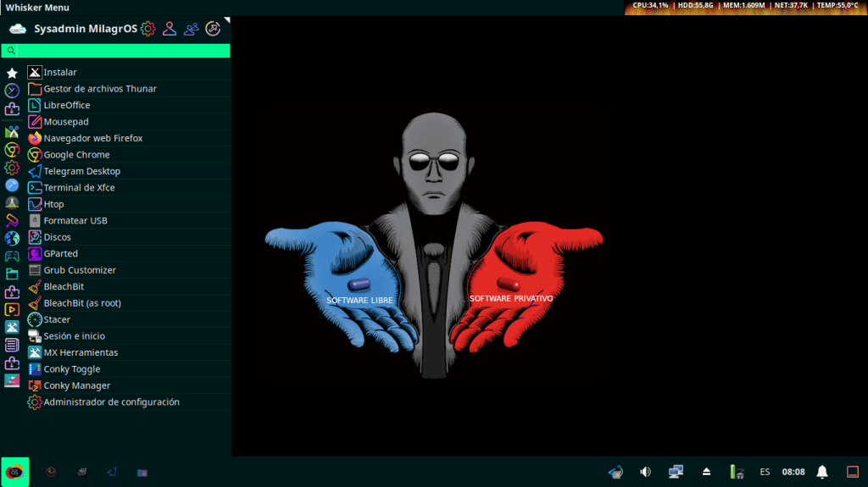Click the network connections tray icon
Screen dimensions: 868x487
(x=676, y=472)
